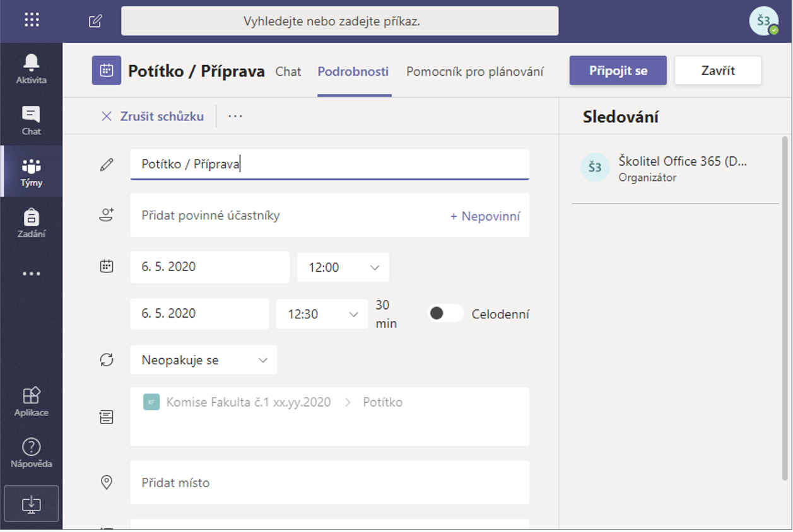Click the Školitel Office 365 organizer name
Screen dimensions: 793x532
(683, 161)
